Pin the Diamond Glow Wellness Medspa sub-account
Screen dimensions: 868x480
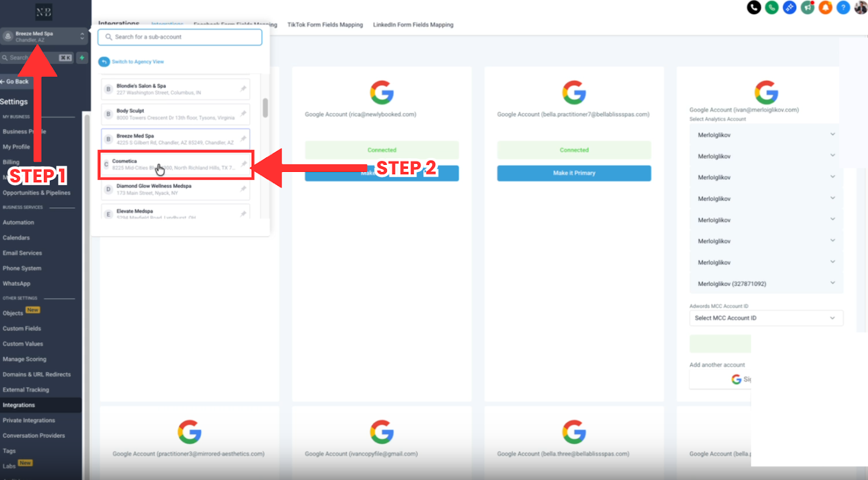click(243, 189)
